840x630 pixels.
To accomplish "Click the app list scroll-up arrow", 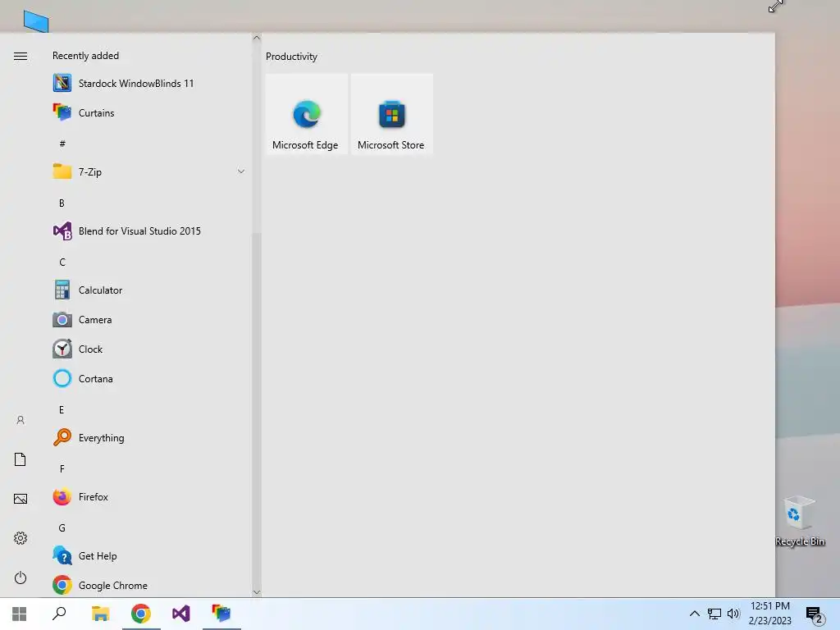I will (257, 38).
